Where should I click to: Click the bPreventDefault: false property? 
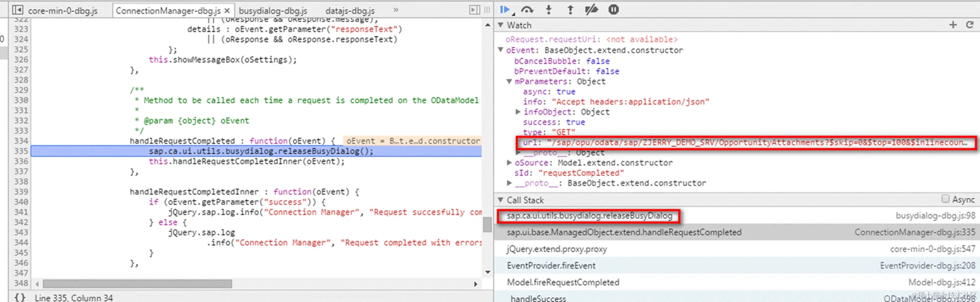[x=566, y=71]
